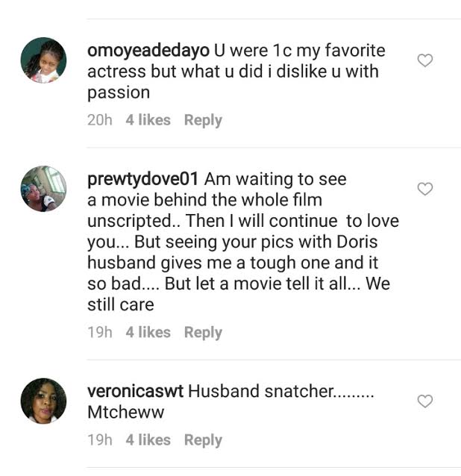
Task: Open omoyeadedayo's profile picture
Action: (43, 60)
